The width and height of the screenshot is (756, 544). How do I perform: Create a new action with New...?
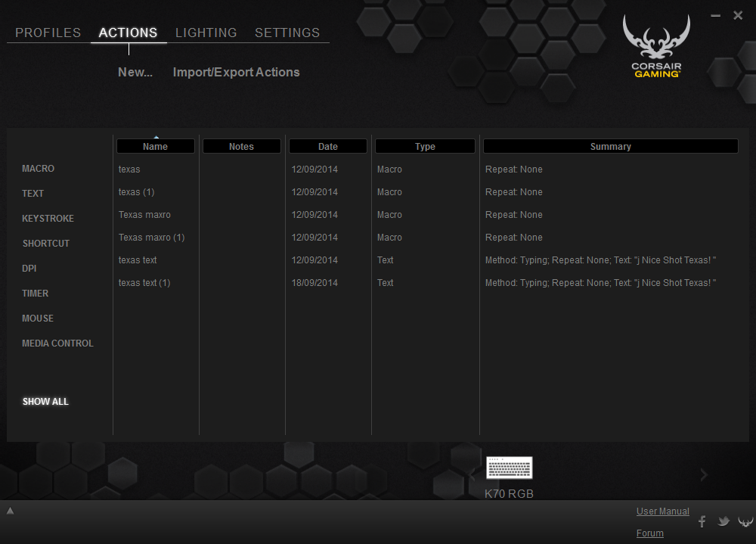coord(135,72)
